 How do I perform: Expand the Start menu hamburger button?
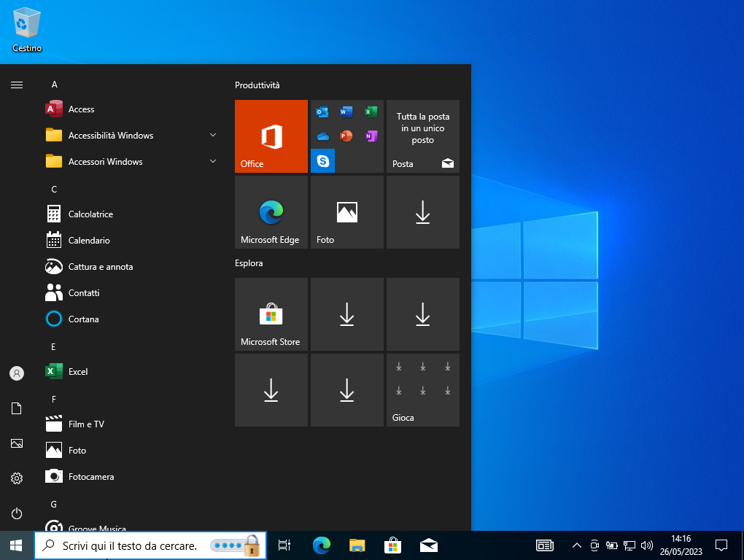click(17, 85)
